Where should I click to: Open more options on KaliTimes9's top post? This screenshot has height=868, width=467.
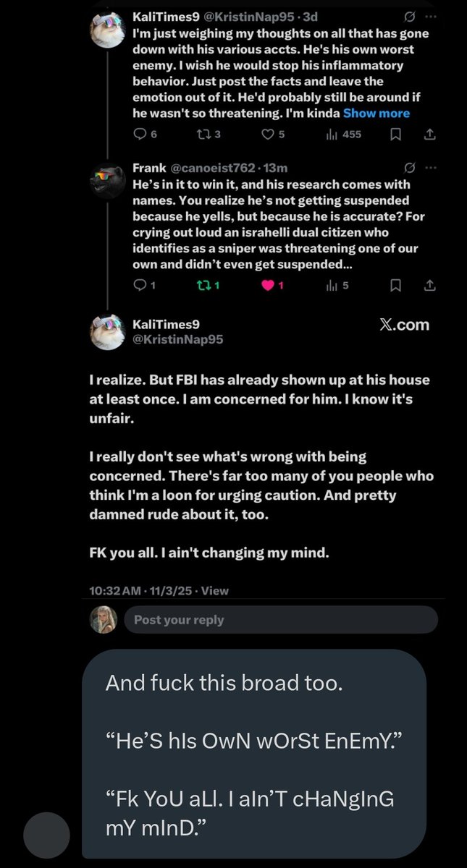(x=432, y=17)
